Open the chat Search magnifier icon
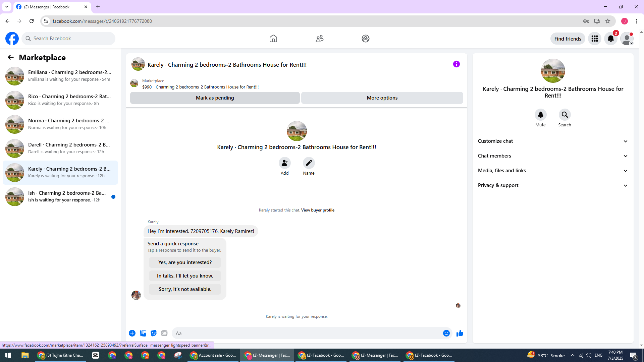The image size is (644, 362). pyautogui.click(x=565, y=115)
